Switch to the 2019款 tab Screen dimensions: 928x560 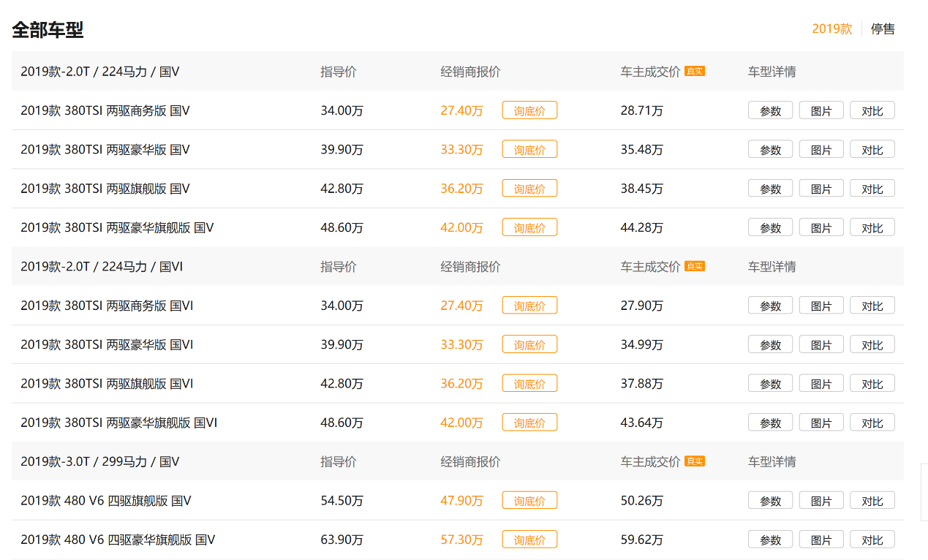click(x=832, y=29)
